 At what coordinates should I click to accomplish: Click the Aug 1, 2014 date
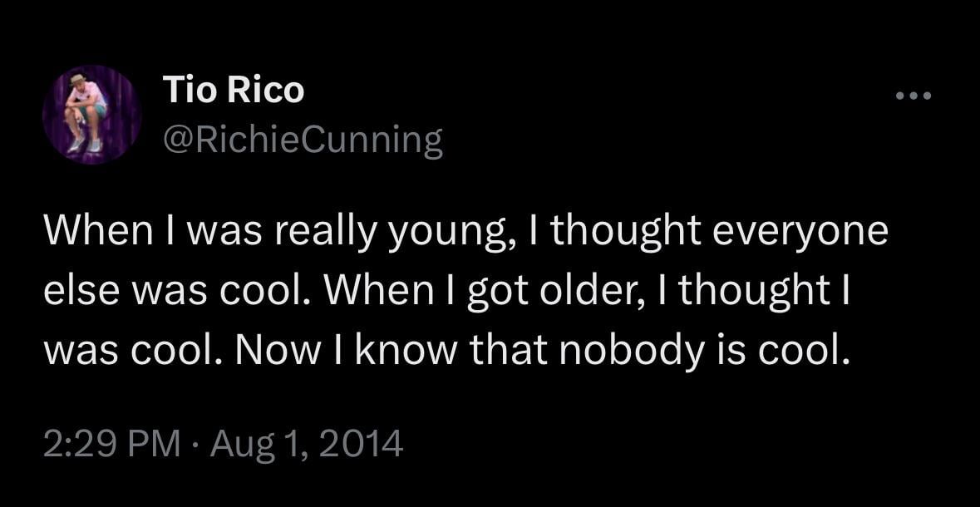pos(307,443)
